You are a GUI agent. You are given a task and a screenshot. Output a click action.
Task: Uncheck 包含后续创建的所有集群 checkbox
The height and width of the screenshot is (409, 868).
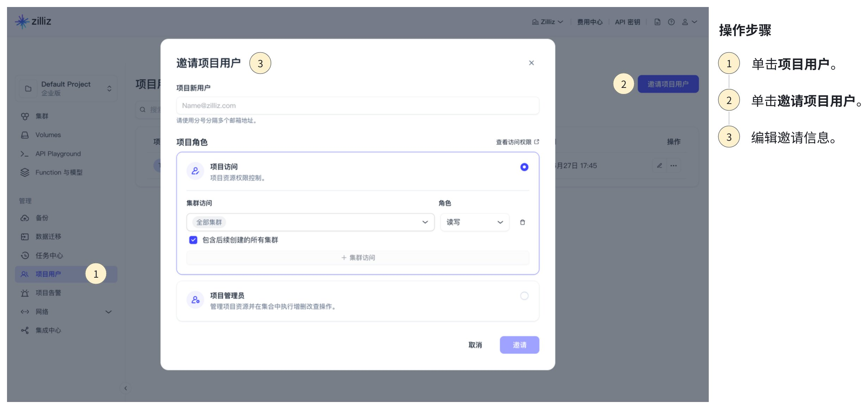pyautogui.click(x=193, y=240)
